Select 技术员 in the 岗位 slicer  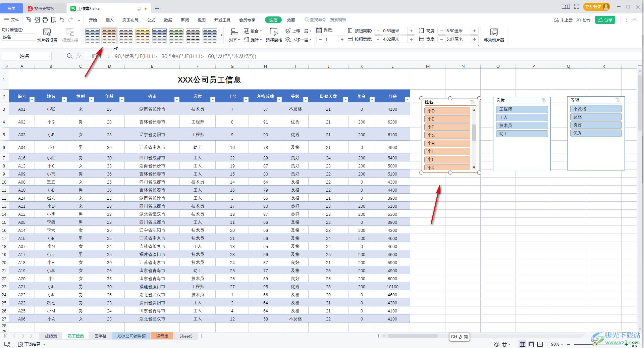[x=522, y=126]
